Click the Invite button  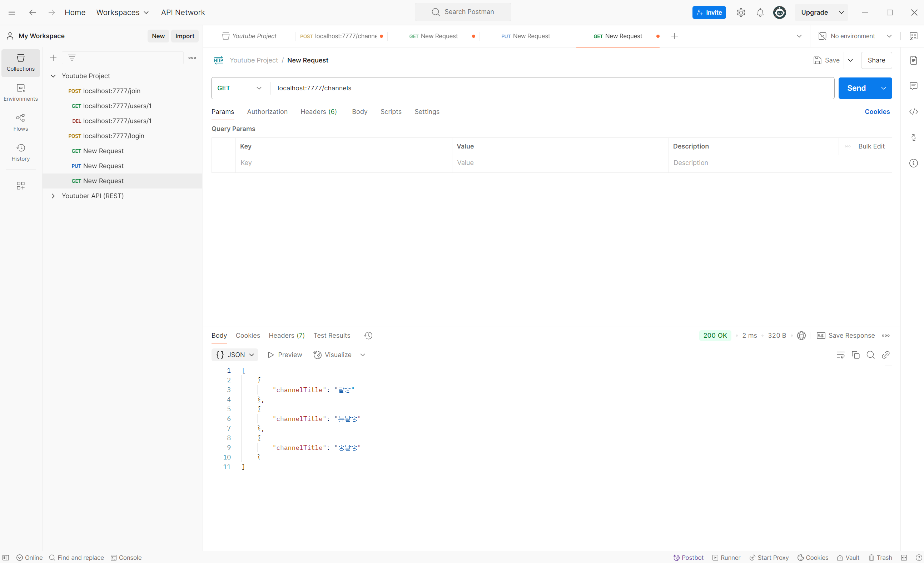[x=709, y=12]
